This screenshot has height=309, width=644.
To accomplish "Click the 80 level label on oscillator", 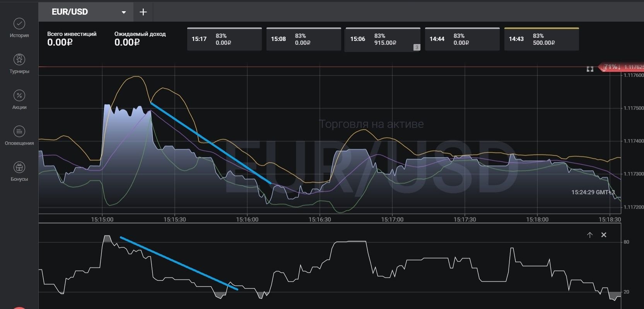I will tap(626, 242).
